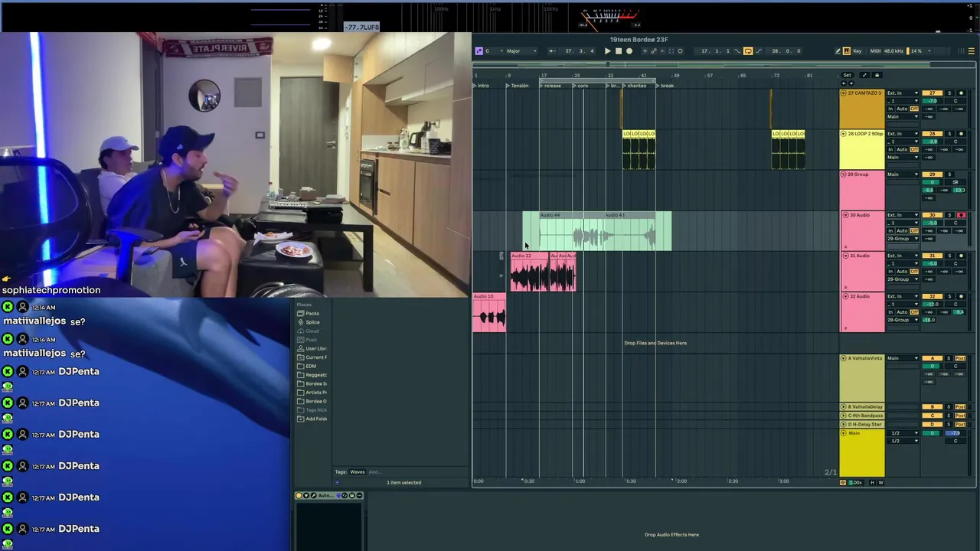Image resolution: width=980 pixels, height=551 pixels.
Task: Open the Major scale mode dropdown
Action: point(521,51)
